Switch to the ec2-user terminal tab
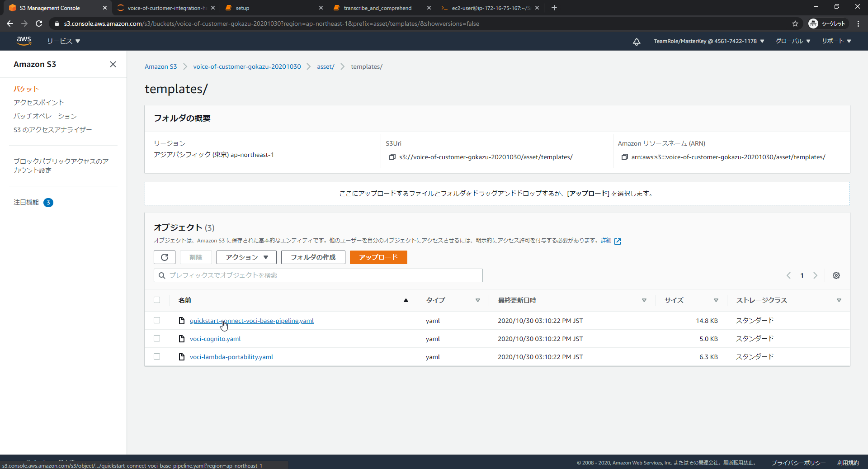The width and height of the screenshot is (868, 469). [x=490, y=8]
